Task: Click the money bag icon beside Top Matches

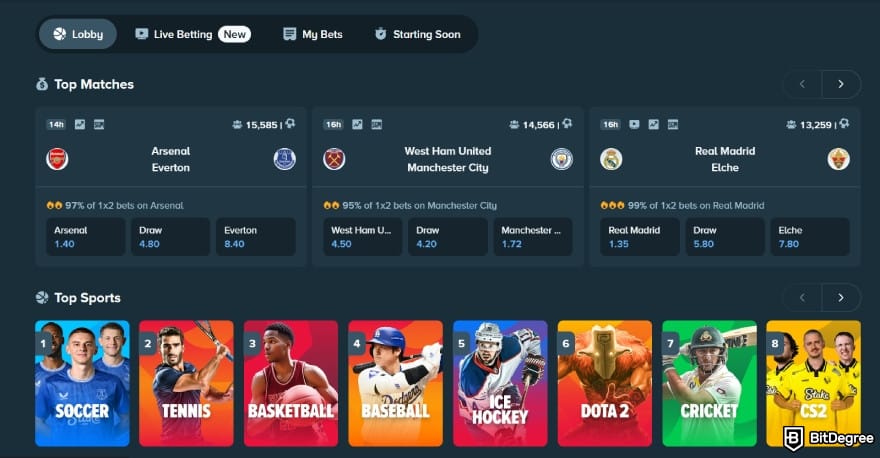Action: coord(42,84)
